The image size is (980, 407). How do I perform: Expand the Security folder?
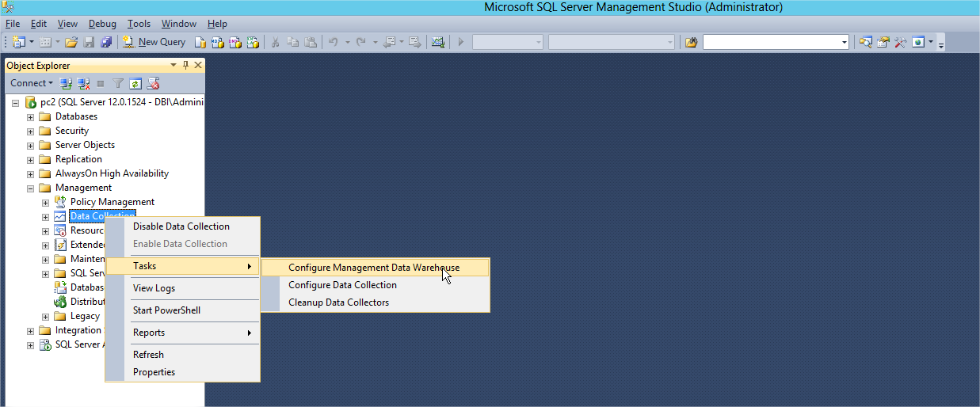click(31, 131)
